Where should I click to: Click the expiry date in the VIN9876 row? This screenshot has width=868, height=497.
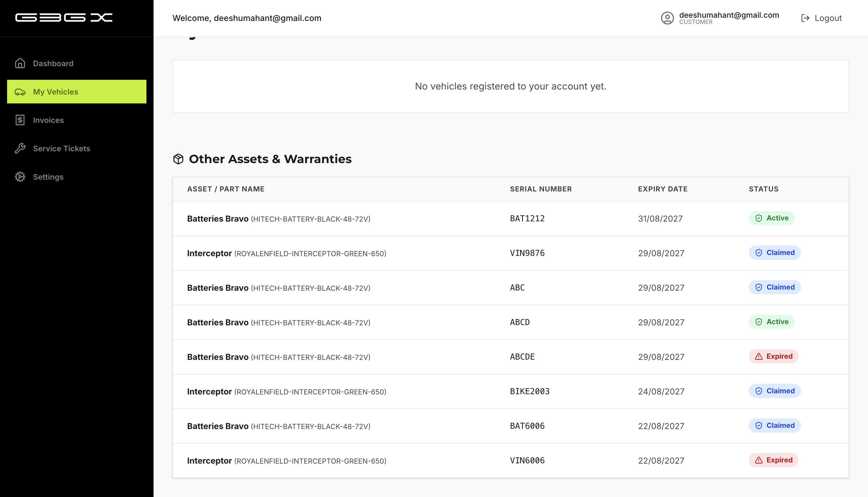click(661, 253)
